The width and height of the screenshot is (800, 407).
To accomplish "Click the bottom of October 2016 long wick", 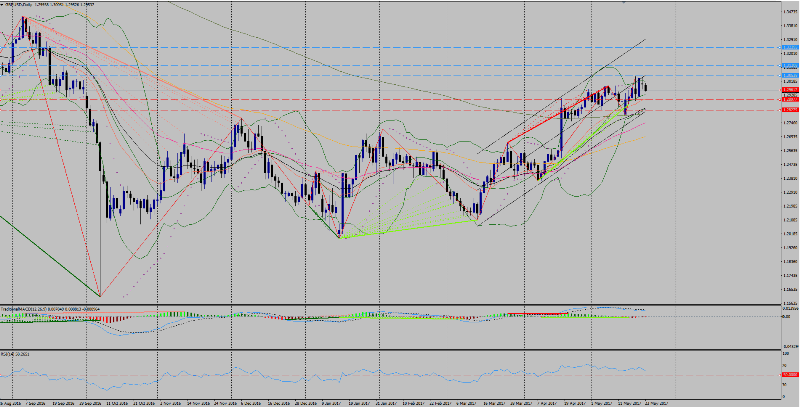I will tap(100, 294).
